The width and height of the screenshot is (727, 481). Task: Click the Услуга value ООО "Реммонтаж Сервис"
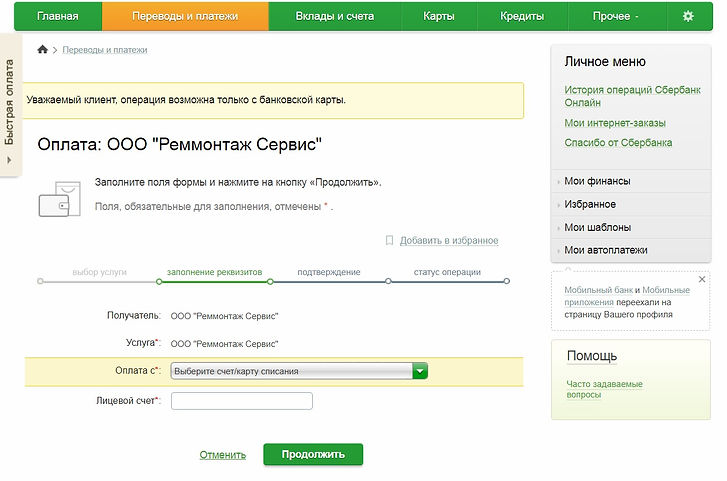[224, 344]
